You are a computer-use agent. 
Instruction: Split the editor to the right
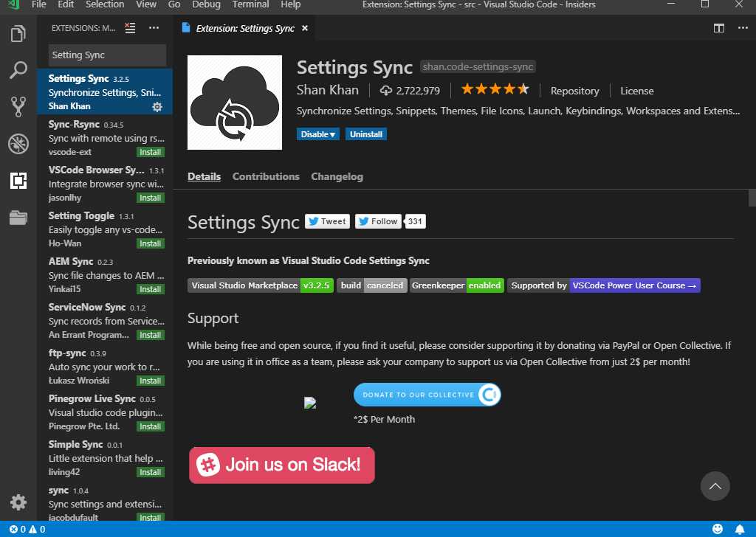pyautogui.click(x=719, y=28)
